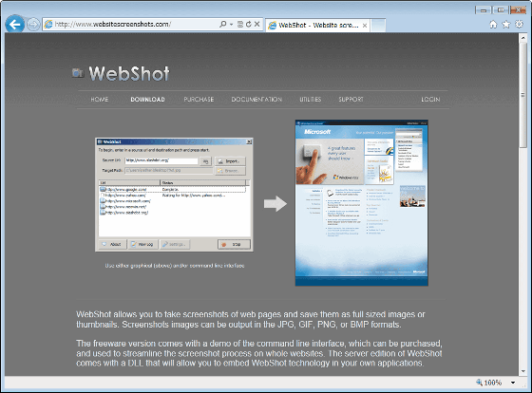Open Favorites star icon
The width and height of the screenshot is (532, 393).
[x=505, y=25]
